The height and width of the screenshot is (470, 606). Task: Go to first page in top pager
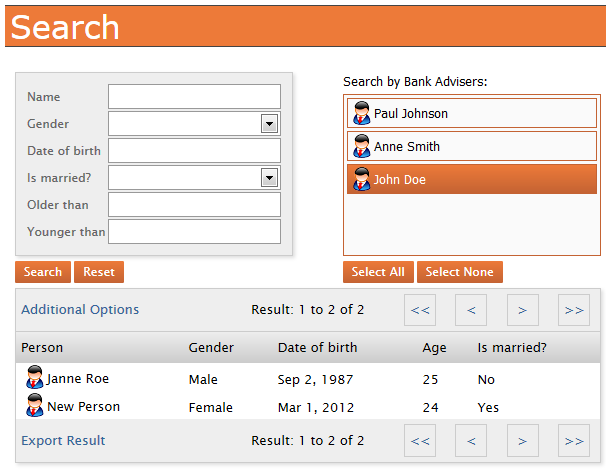tap(420, 310)
